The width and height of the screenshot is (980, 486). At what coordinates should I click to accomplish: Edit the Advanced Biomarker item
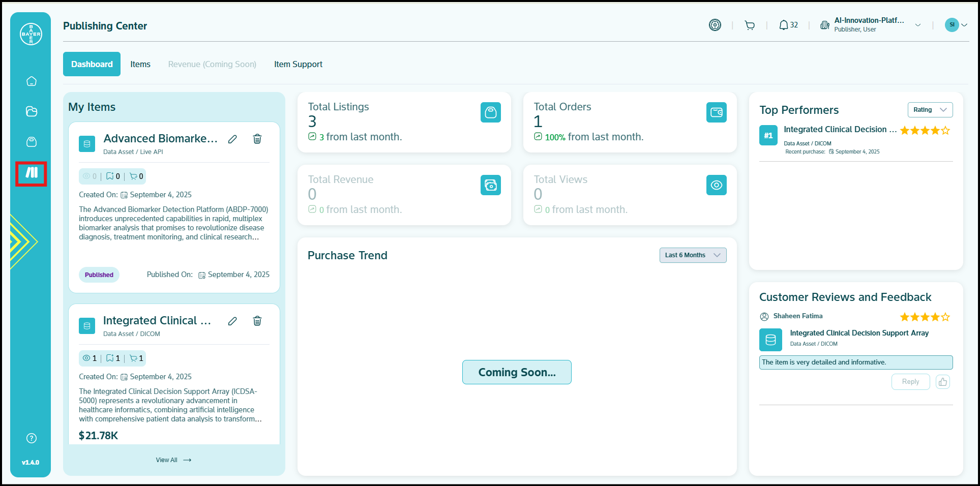pyautogui.click(x=232, y=139)
